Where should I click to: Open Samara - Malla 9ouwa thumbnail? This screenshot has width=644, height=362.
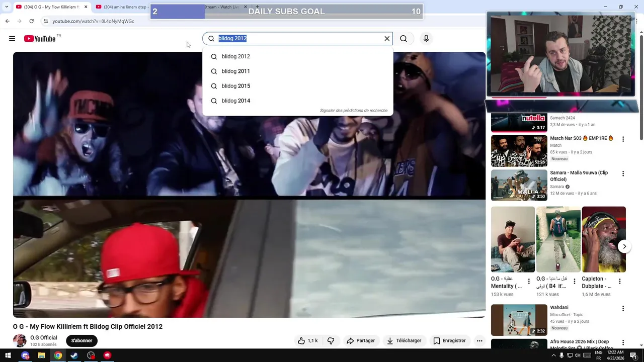coord(519,185)
